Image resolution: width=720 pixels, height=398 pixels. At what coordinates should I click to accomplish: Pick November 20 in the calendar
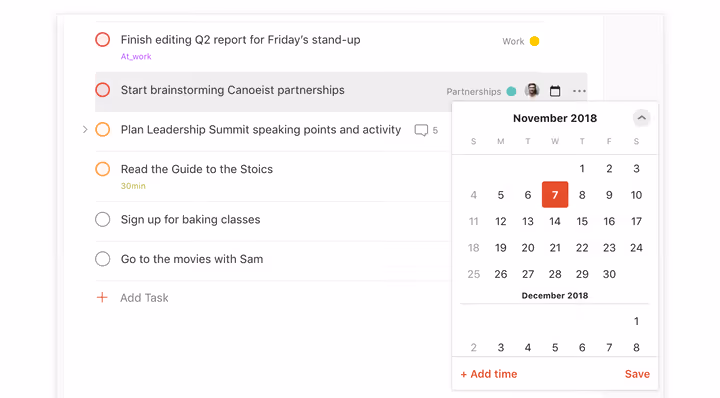click(x=528, y=248)
